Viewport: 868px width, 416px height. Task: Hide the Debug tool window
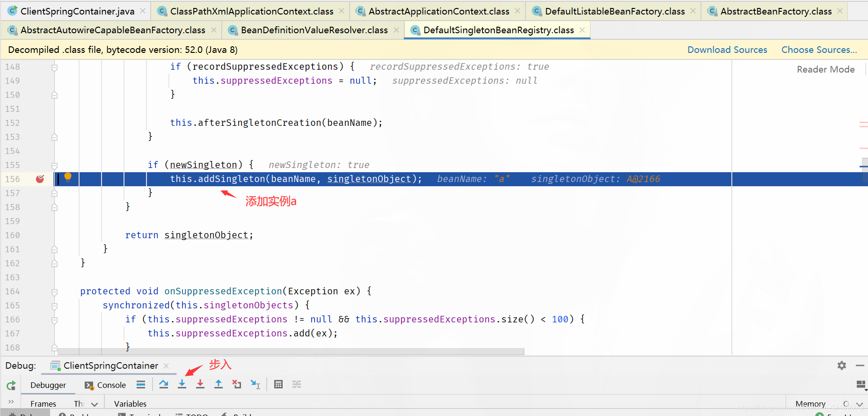860,365
